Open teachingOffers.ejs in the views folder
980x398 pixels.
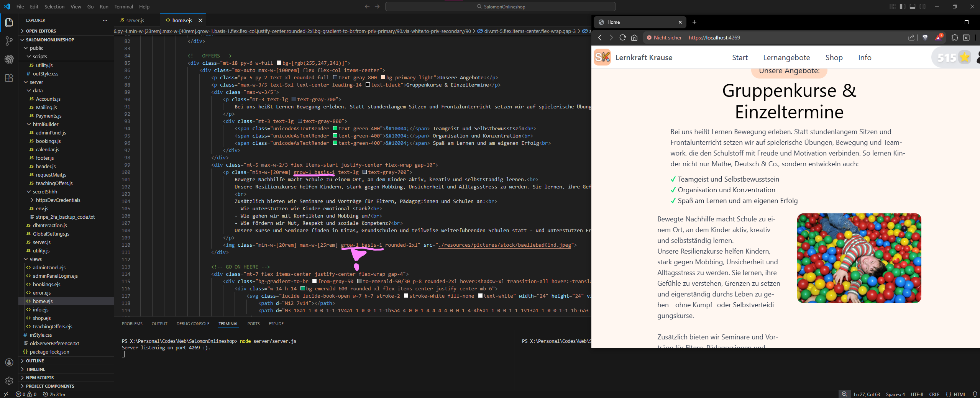pos(52,326)
